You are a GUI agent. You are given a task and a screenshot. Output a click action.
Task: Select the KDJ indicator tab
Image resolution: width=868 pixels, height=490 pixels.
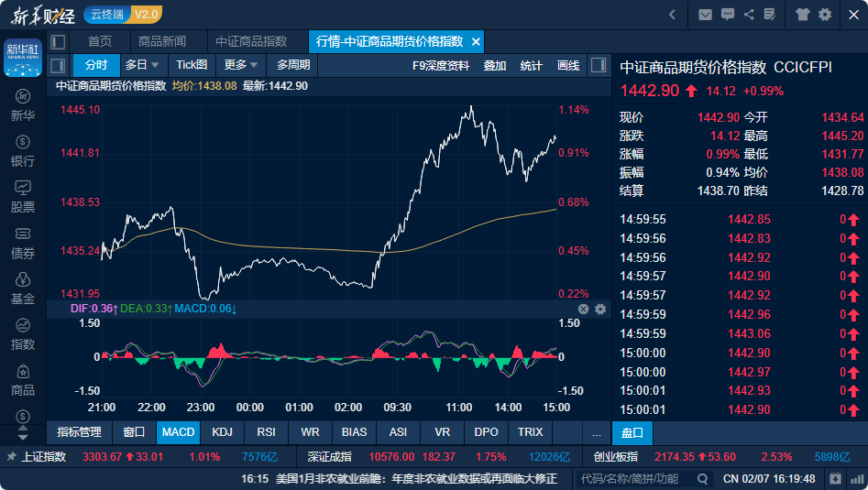point(222,432)
